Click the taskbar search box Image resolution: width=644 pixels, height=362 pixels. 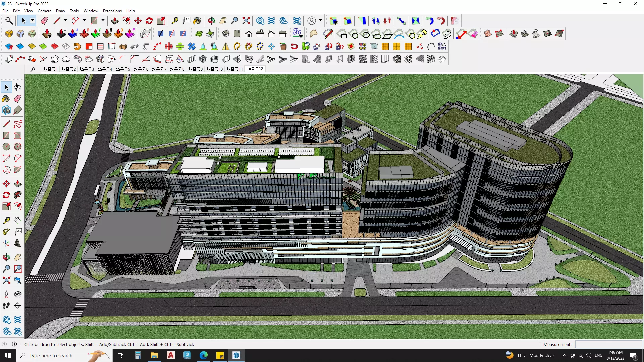[64, 355]
